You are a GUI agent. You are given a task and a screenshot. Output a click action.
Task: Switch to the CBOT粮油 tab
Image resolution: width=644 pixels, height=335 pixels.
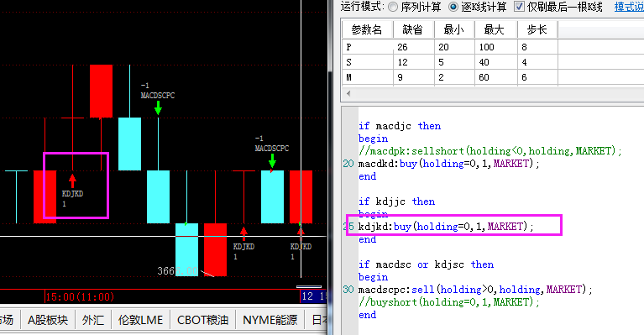tap(202, 320)
